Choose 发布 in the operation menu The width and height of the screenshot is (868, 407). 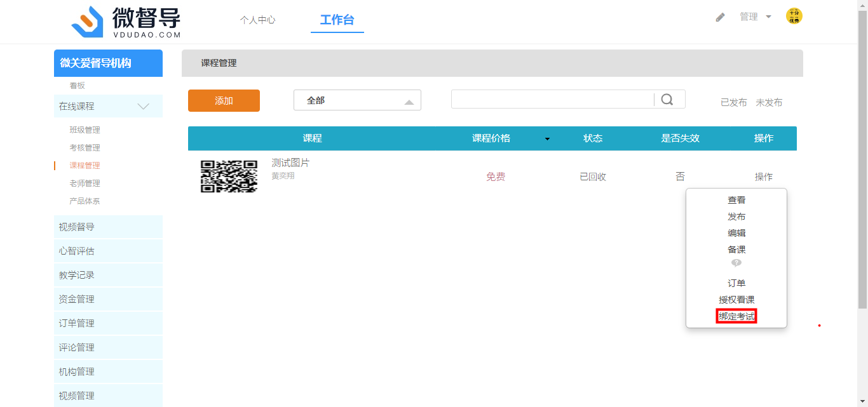[736, 217]
